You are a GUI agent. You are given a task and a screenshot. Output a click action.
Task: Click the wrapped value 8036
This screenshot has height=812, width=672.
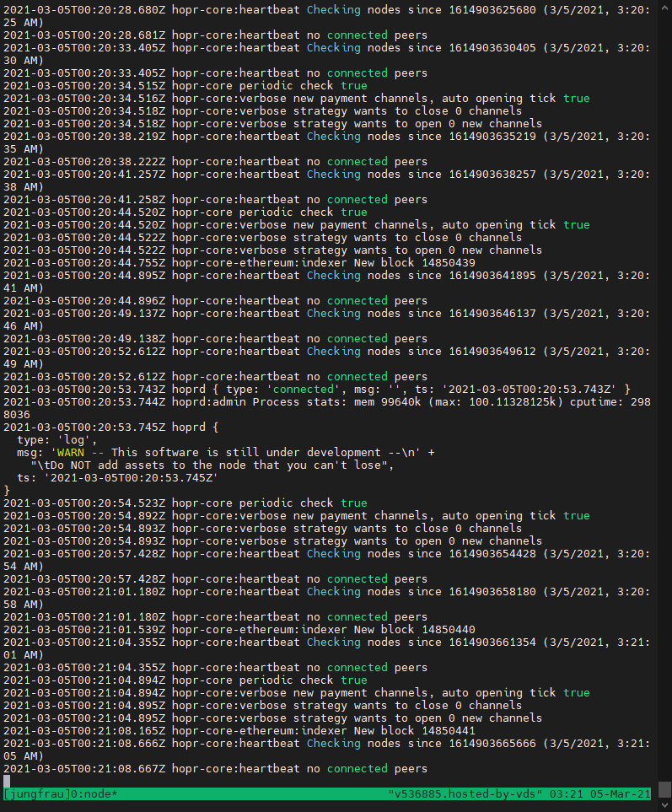coord(17,414)
